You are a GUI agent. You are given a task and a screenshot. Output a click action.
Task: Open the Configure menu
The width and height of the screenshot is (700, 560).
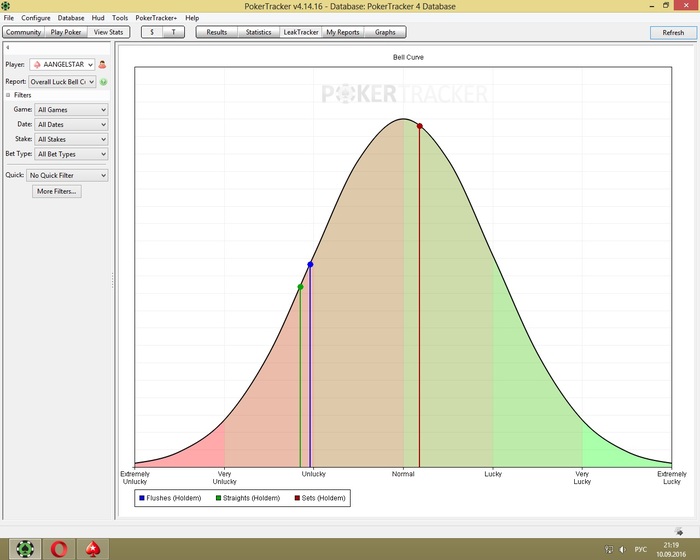pos(36,18)
